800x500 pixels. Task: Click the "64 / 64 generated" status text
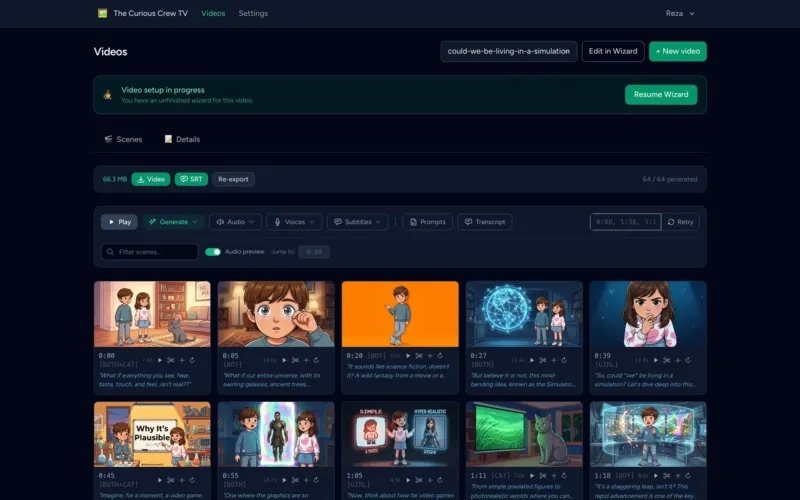pos(669,179)
